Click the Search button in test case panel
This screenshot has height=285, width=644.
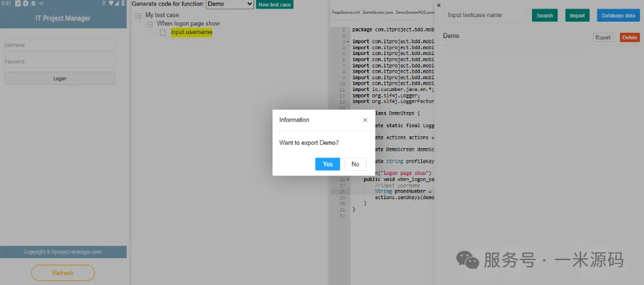[x=544, y=16]
